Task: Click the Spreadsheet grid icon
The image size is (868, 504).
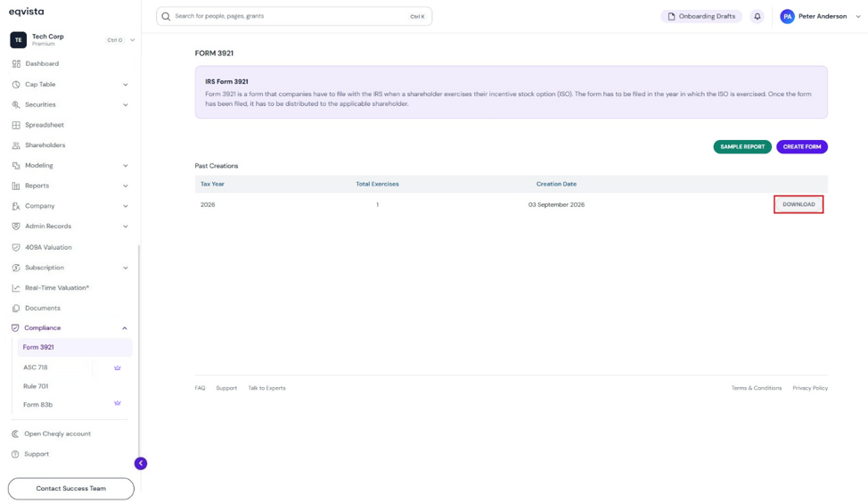Action: pos(16,125)
